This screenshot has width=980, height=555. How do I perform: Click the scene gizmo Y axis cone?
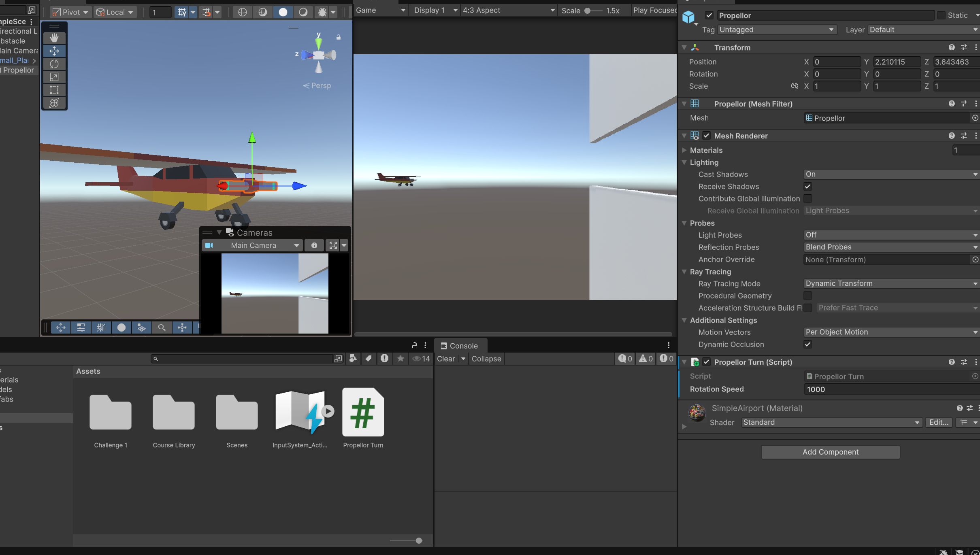coord(319,43)
